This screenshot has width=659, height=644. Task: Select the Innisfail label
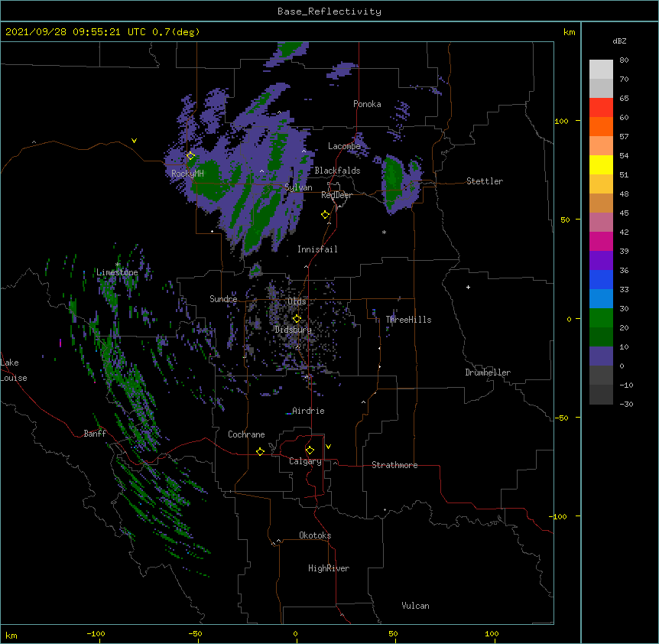(x=317, y=249)
